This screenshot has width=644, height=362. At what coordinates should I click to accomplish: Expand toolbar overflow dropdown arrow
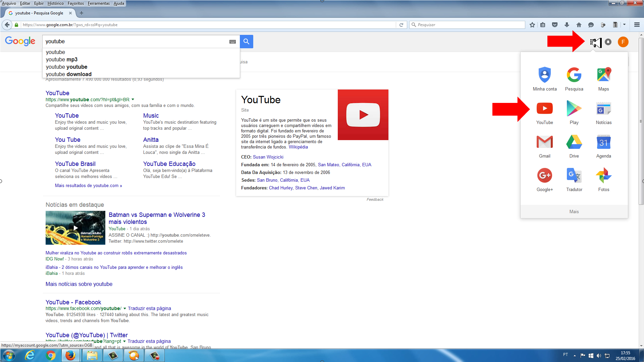(624, 25)
